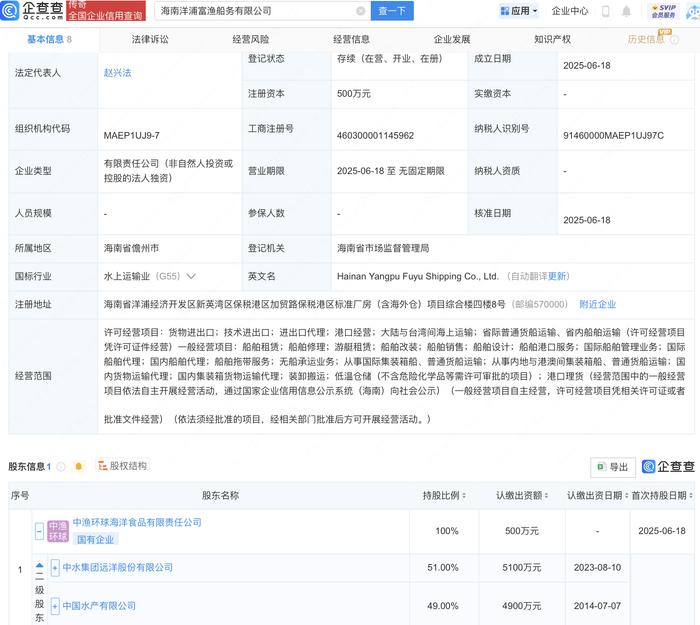Image resolution: width=700 pixels, height=625 pixels.
Task: Click the 查一下 search button
Action: point(392,11)
